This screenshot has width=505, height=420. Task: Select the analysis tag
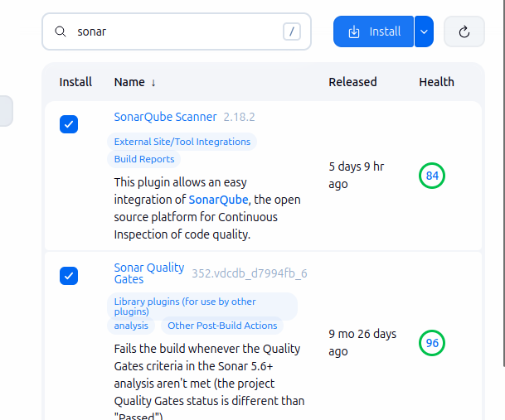[131, 326]
